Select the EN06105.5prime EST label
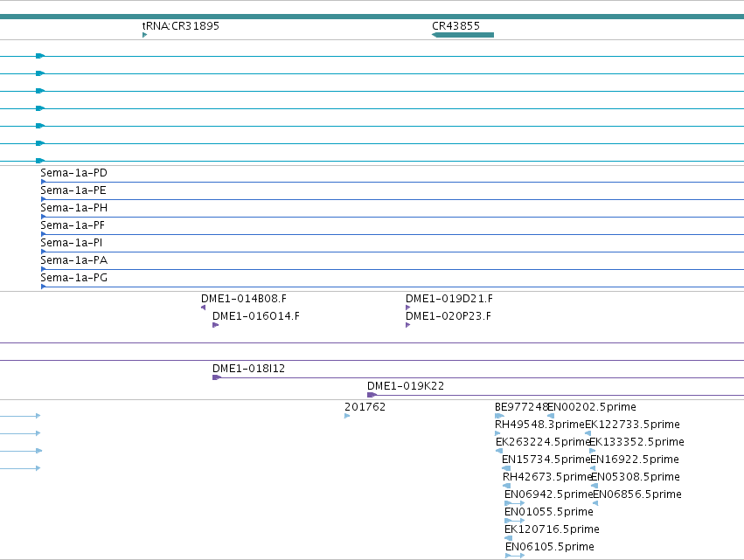This screenshot has height=560, width=744. coord(549,548)
